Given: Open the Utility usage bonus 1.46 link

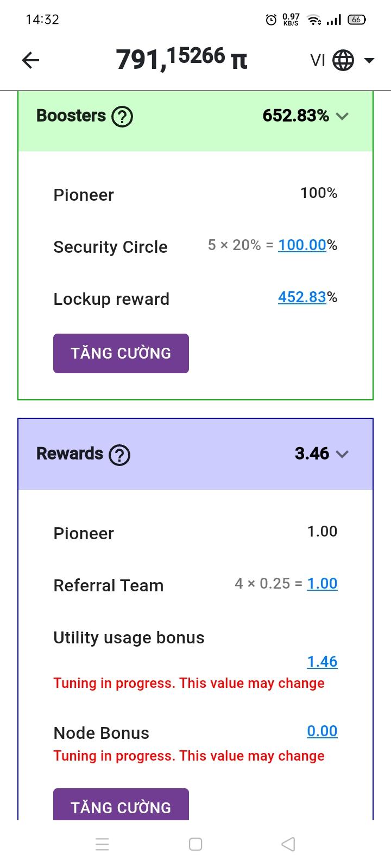Looking at the screenshot, I should tap(322, 662).
